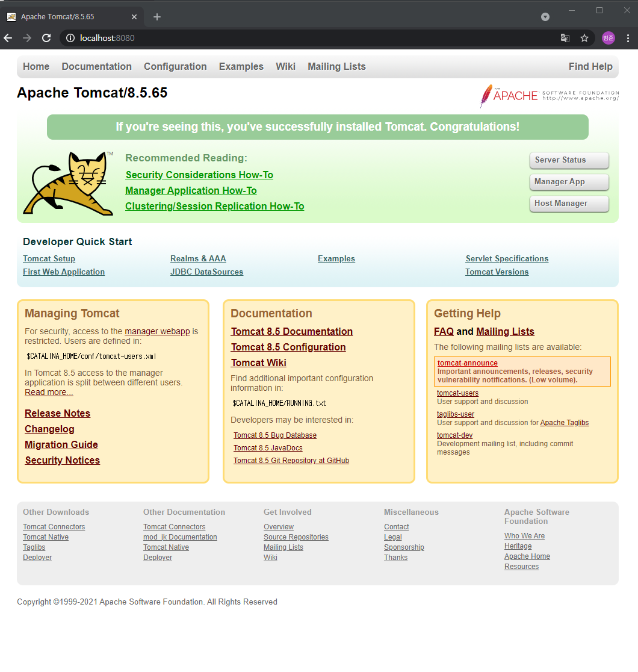638x672 pixels.
Task: Open the Wiki nav item
Action: (285, 66)
